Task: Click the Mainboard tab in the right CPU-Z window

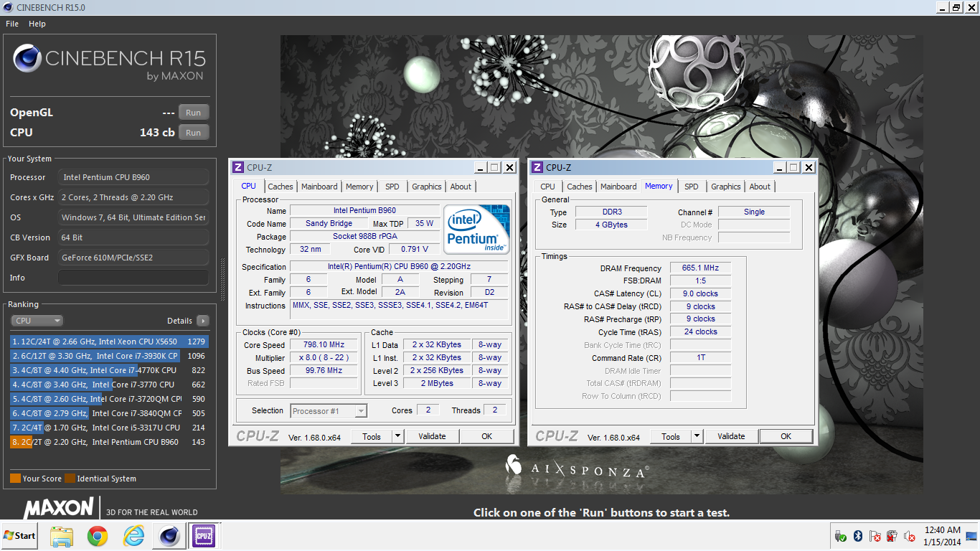Action: click(x=618, y=187)
